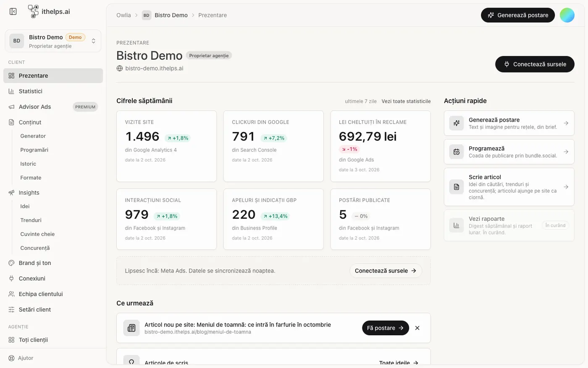Click the Generează postare header button
This screenshot has width=588, height=368.
518,15
